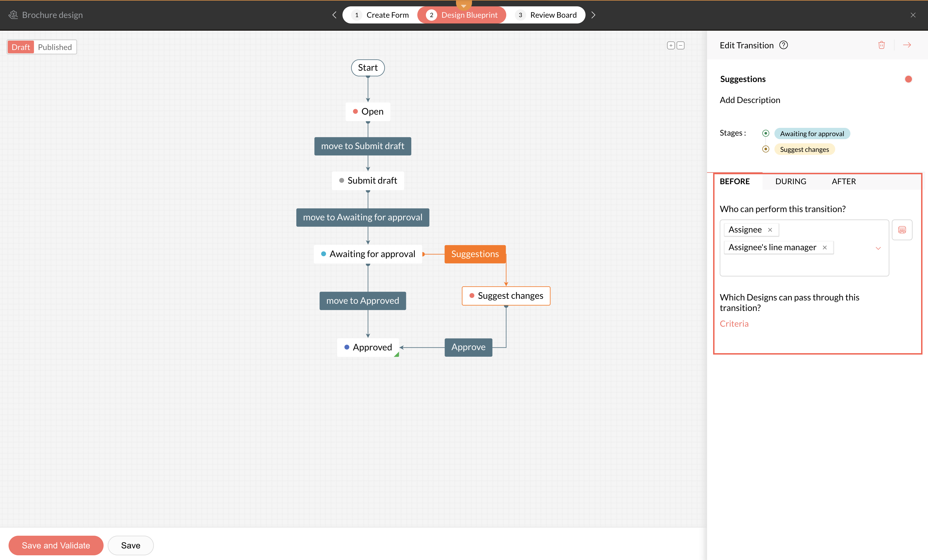Switch blueprint view to Published
The image size is (928, 560).
pos(55,47)
